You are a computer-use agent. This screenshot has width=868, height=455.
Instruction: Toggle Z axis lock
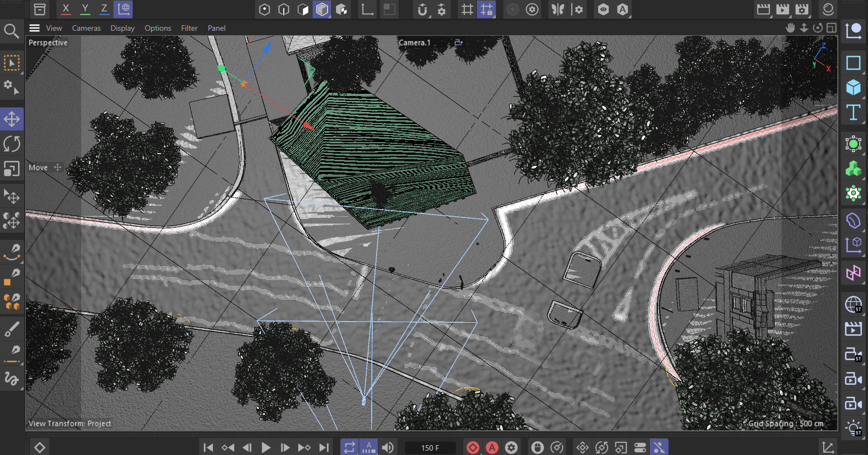104,9
